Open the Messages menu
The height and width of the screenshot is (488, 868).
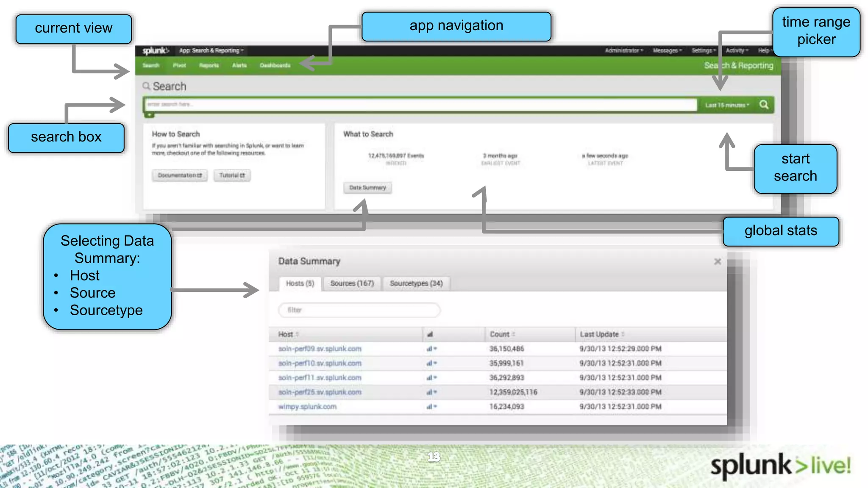point(667,50)
